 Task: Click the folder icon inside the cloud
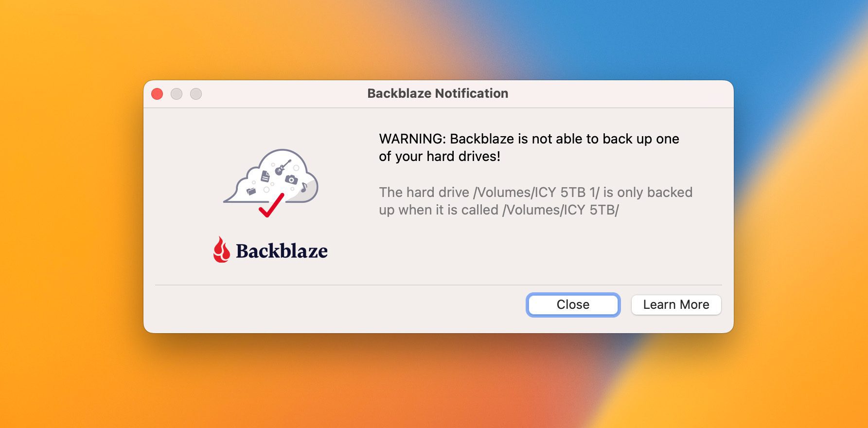pyautogui.click(x=251, y=191)
